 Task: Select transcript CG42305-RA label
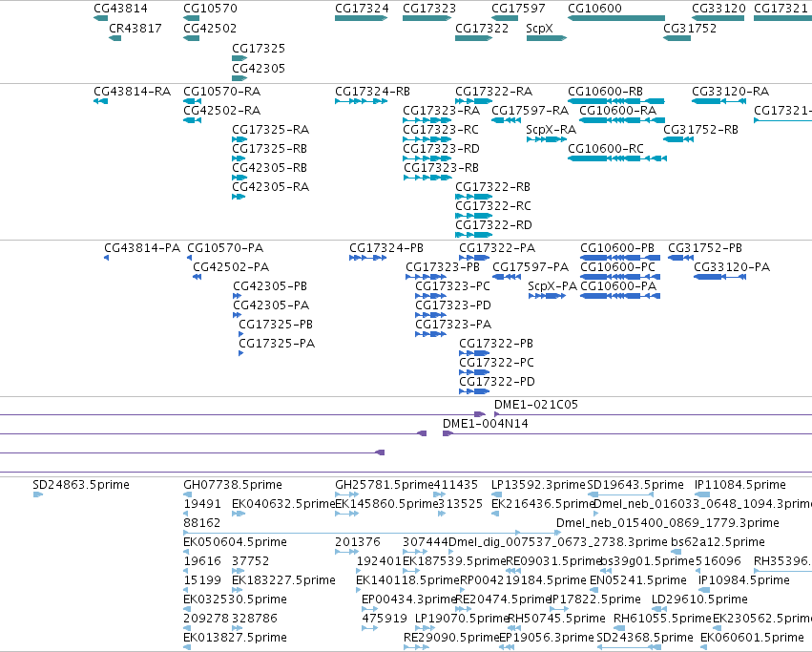[x=270, y=186]
